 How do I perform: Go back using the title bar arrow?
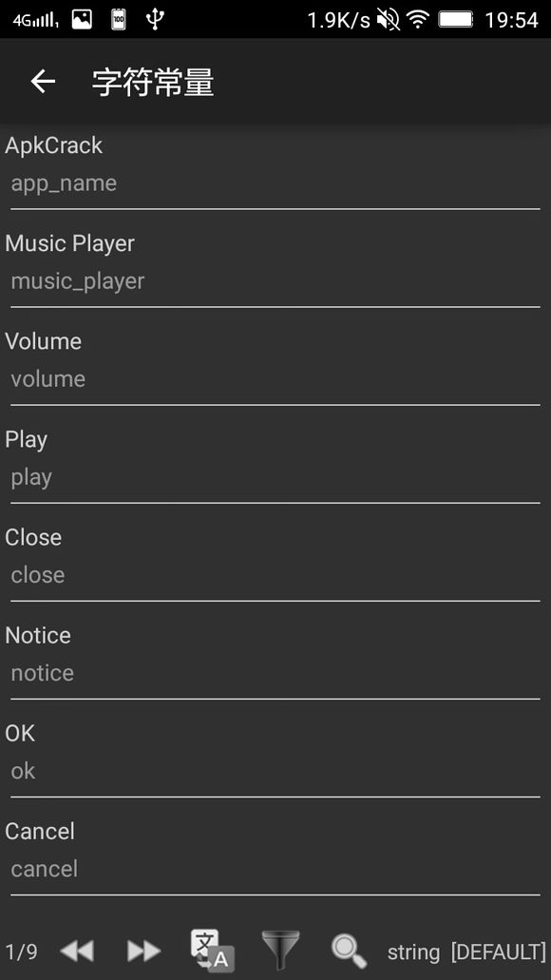coord(42,82)
